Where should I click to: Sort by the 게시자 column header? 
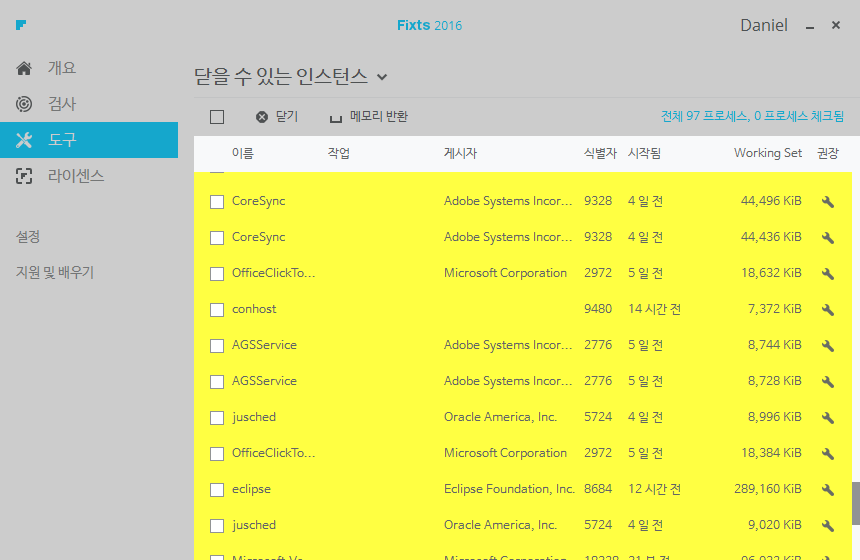(460, 153)
